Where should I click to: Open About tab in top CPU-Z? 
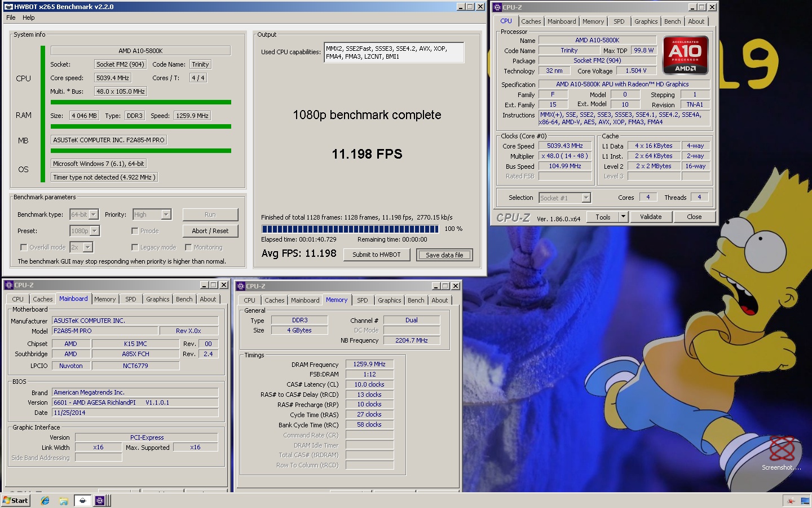pos(696,21)
